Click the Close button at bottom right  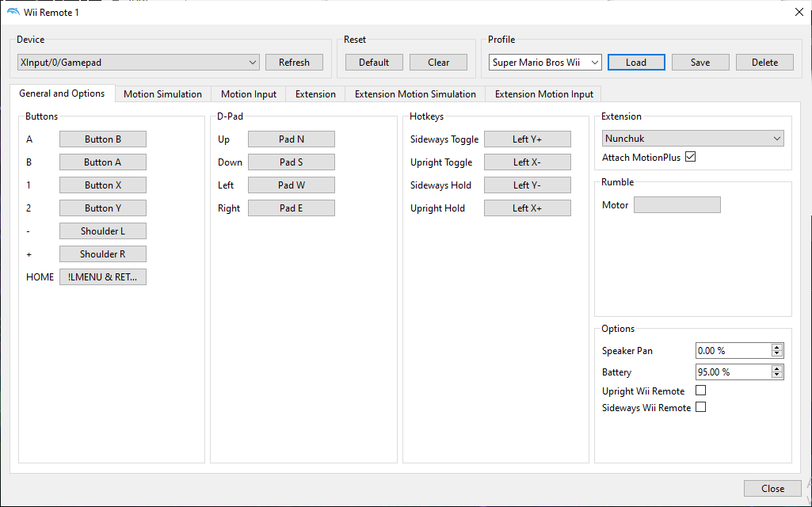pyautogui.click(x=772, y=488)
